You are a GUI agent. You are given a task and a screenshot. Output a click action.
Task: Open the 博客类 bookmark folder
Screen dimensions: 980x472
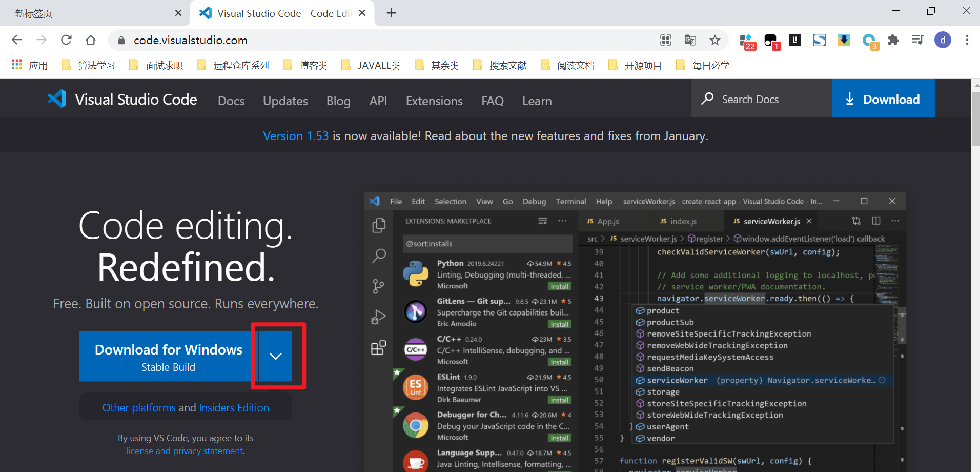click(x=305, y=65)
